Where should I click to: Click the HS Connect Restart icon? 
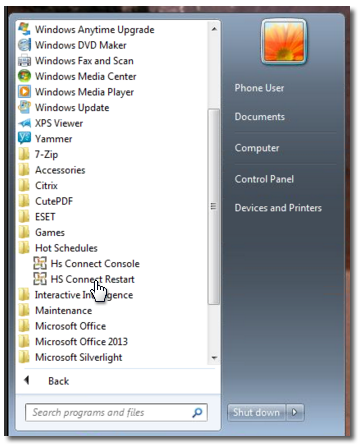tap(40, 279)
